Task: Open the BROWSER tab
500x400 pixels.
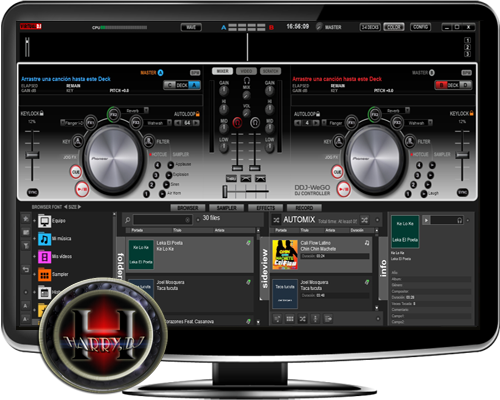Action: pos(188,208)
